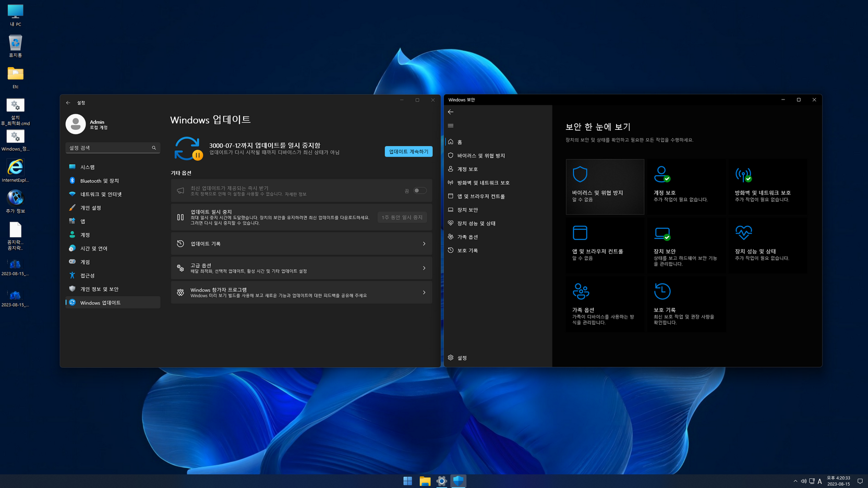Select 장치 보안 in Windows 보안 sidebar
This screenshot has width=868, height=488.
498,210
